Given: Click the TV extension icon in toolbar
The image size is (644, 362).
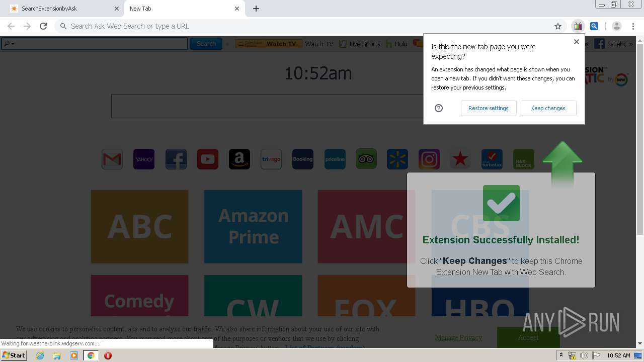Looking at the screenshot, I should 578,26.
